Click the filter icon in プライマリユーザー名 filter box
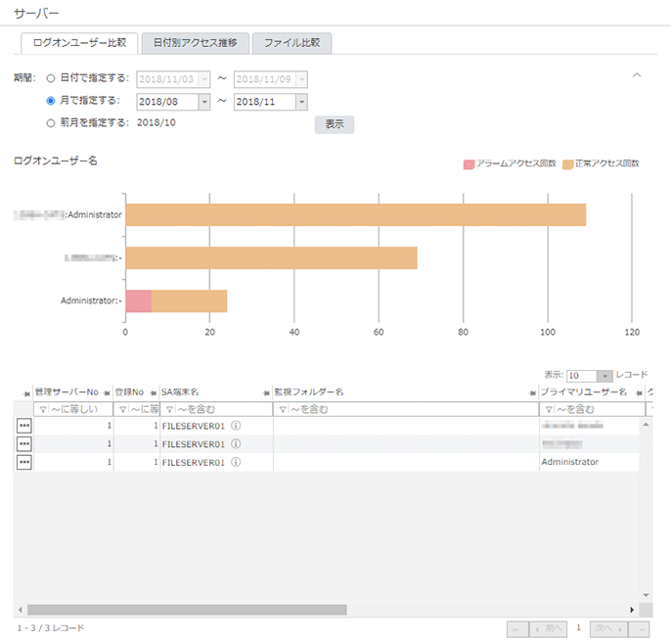Viewport: 672px width, 640px height. [x=549, y=410]
